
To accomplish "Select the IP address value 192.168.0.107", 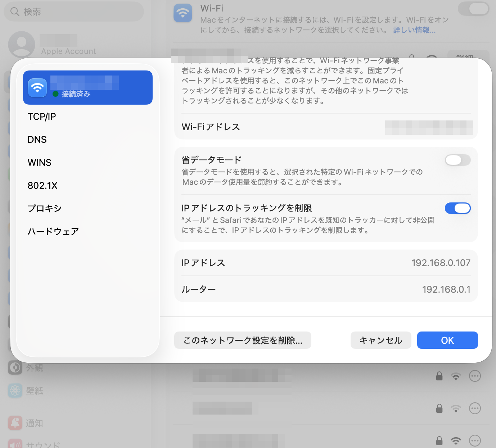I will coord(441,263).
